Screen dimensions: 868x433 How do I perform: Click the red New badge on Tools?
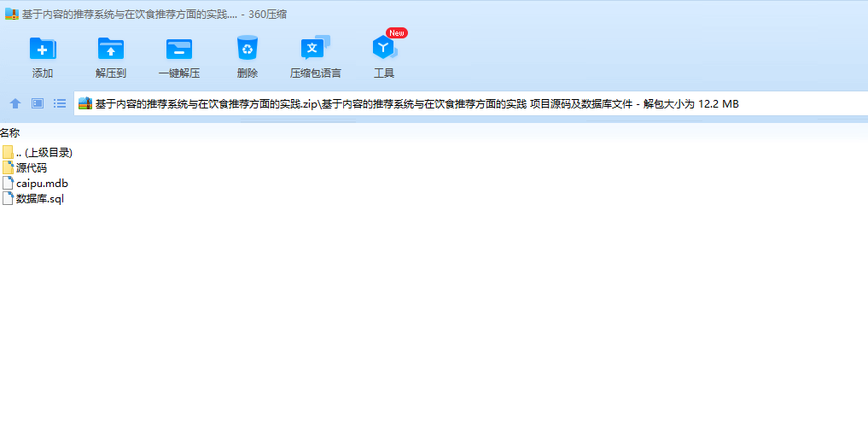pos(397,32)
